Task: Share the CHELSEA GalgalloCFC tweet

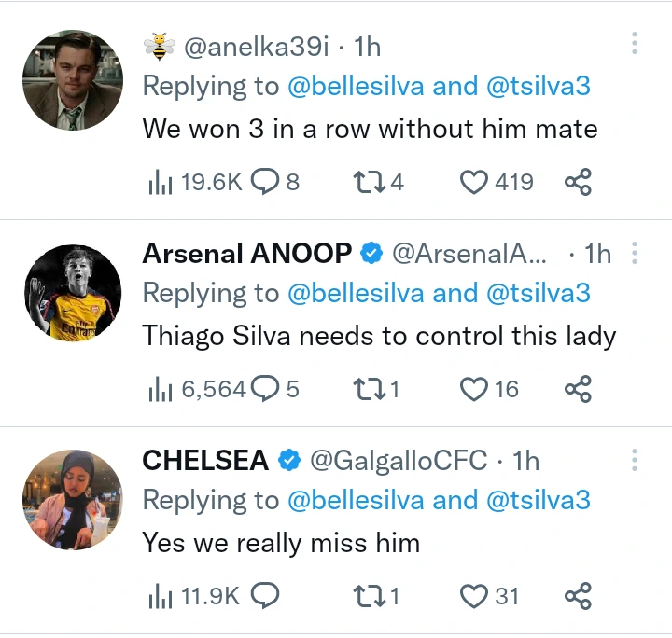Action: coord(578,596)
